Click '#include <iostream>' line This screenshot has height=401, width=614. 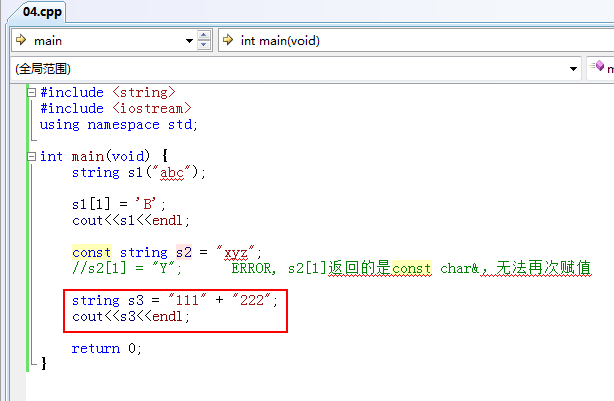click(x=116, y=108)
